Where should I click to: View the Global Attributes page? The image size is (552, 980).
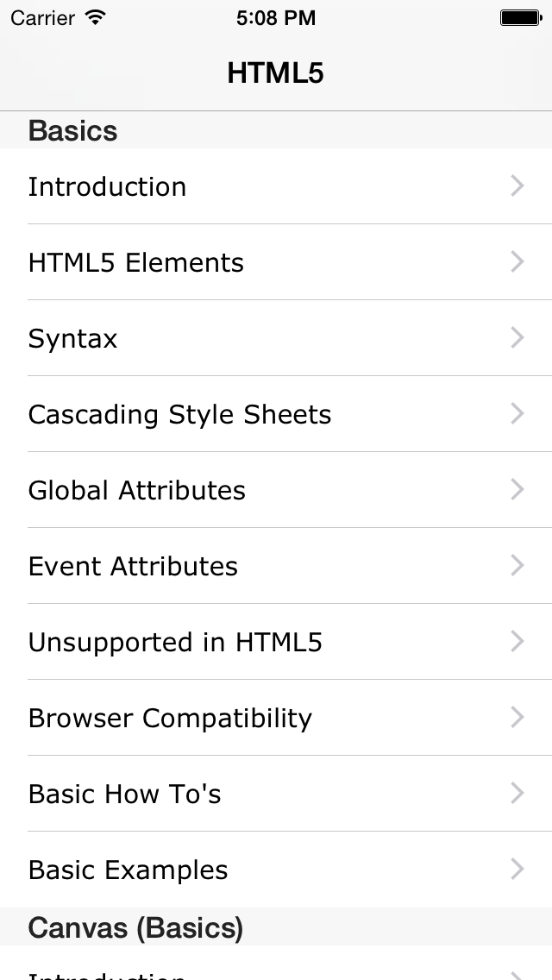136,490
